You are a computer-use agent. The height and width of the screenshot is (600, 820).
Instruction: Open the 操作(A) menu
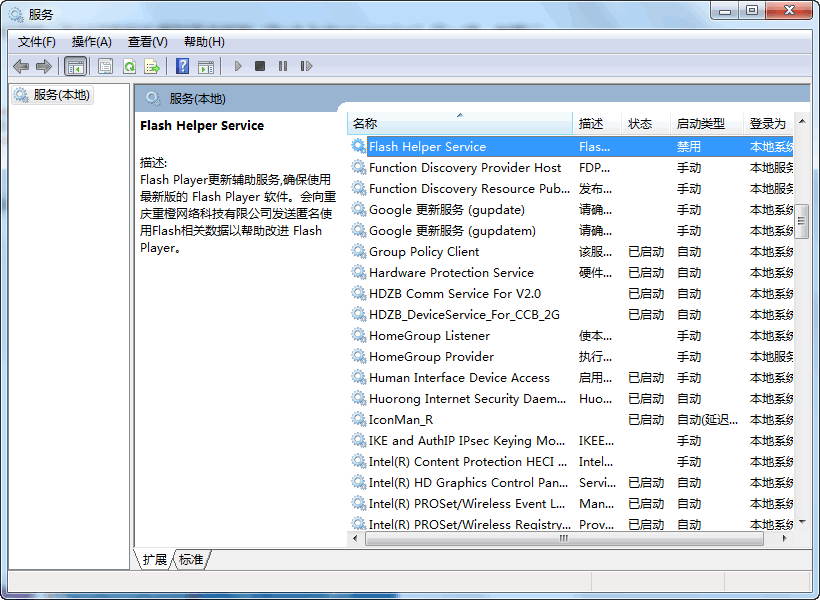(92, 41)
